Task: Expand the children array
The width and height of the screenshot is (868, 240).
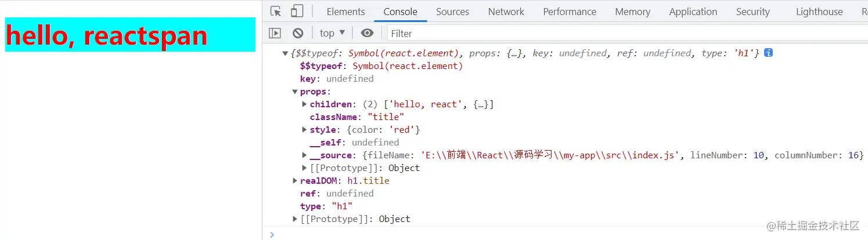Action: [x=305, y=104]
